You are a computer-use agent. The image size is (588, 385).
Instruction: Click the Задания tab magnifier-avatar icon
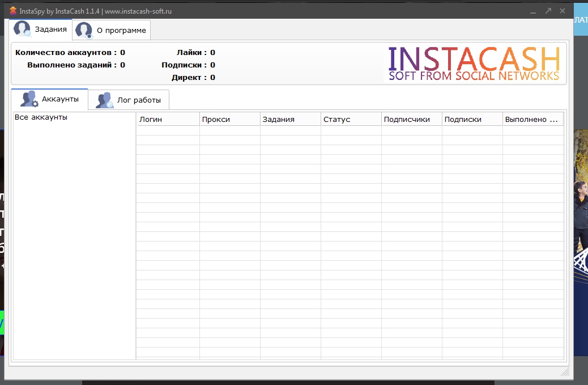click(x=22, y=29)
